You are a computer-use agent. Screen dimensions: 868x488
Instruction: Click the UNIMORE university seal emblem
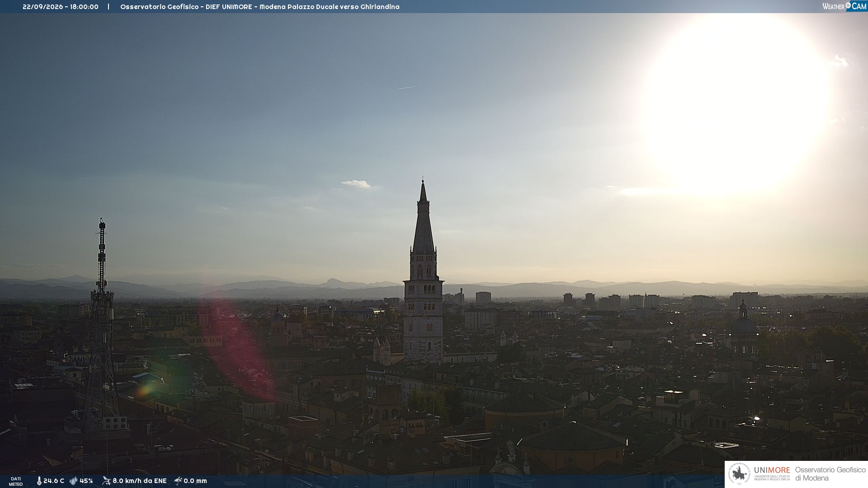740,474
